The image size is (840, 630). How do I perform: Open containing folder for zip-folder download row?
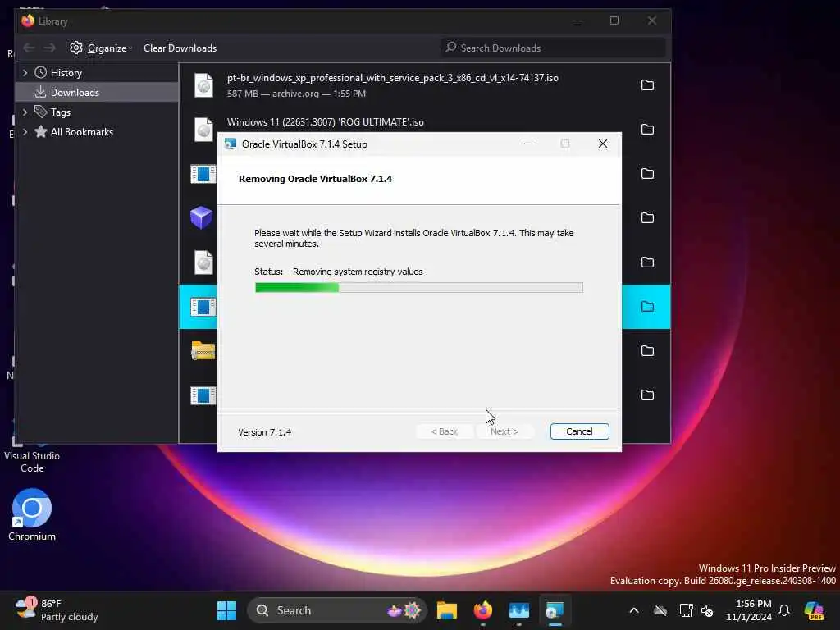[x=648, y=351]
